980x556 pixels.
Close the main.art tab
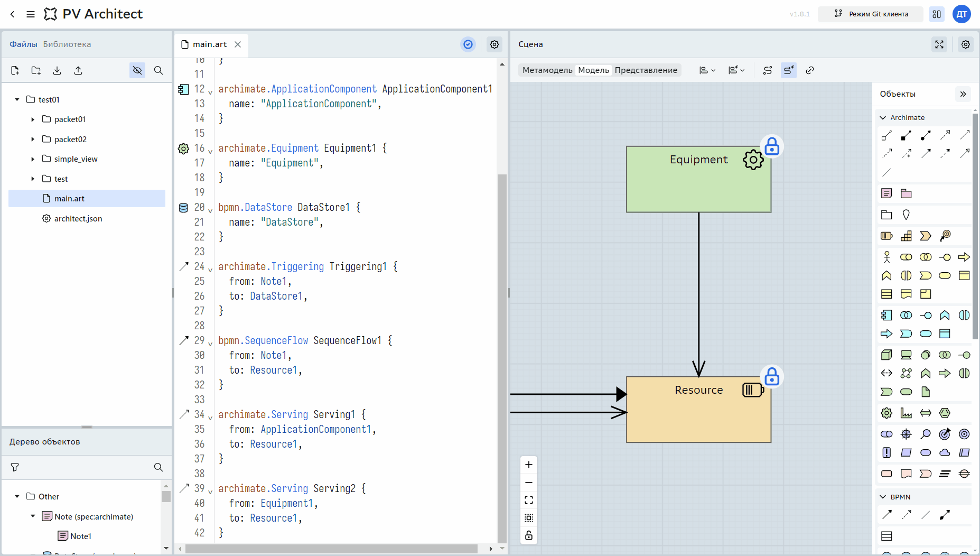[x=238, y=44]
